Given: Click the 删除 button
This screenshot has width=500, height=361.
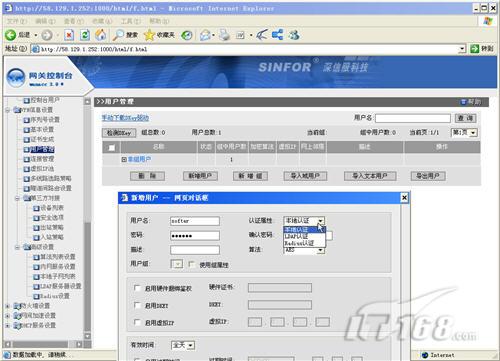Looking at the screenshot, I should click(147, 176).
